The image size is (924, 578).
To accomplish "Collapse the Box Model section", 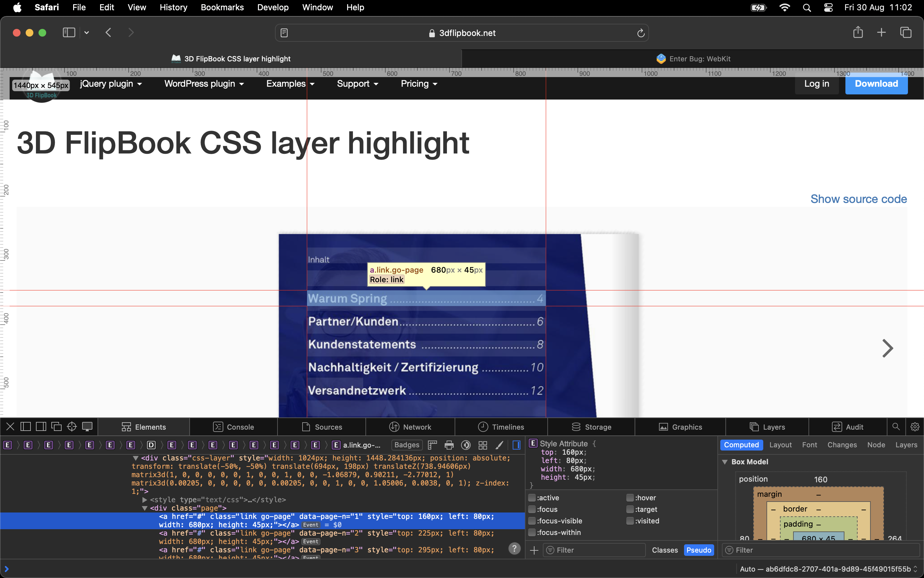I will 725,462.
